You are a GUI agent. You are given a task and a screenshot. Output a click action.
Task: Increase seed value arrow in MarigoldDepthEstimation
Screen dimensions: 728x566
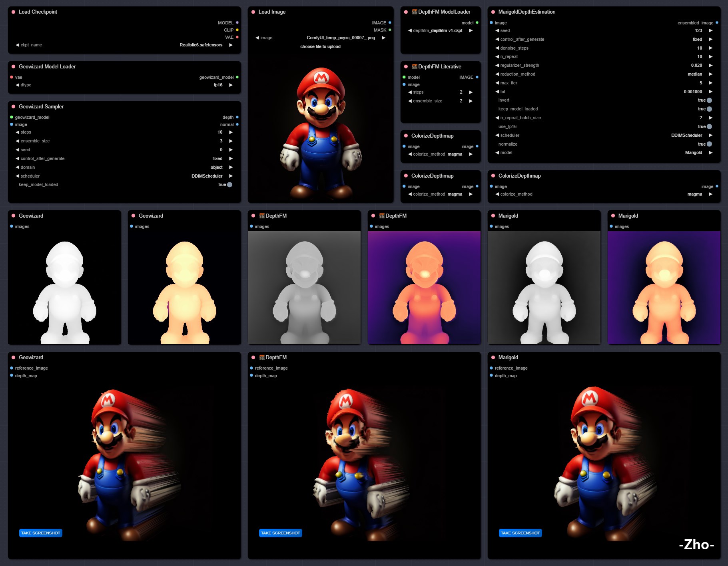[710, 30]
